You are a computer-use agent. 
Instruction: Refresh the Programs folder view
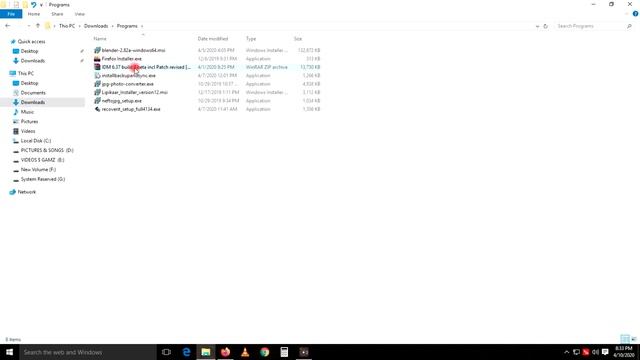point(546,26)
